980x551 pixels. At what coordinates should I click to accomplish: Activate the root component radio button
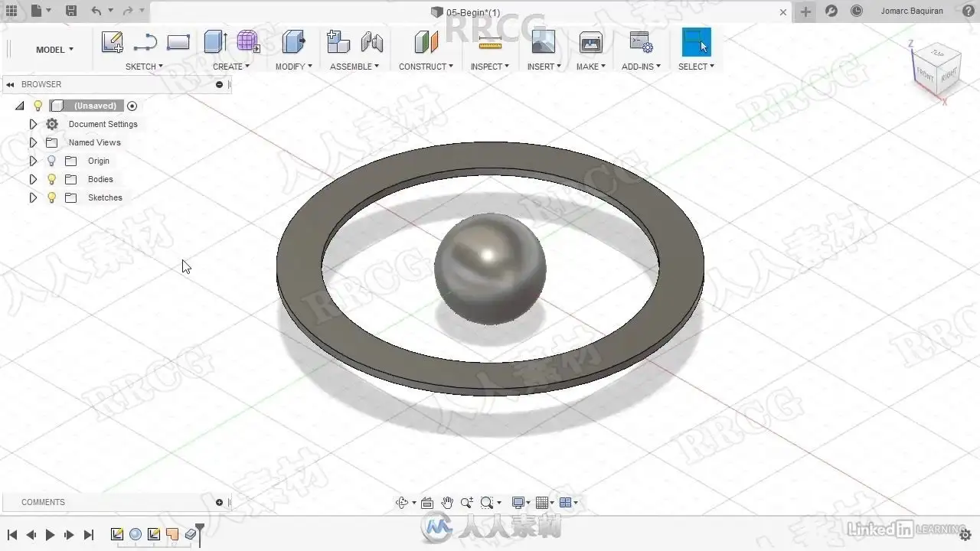pos(132,106)
